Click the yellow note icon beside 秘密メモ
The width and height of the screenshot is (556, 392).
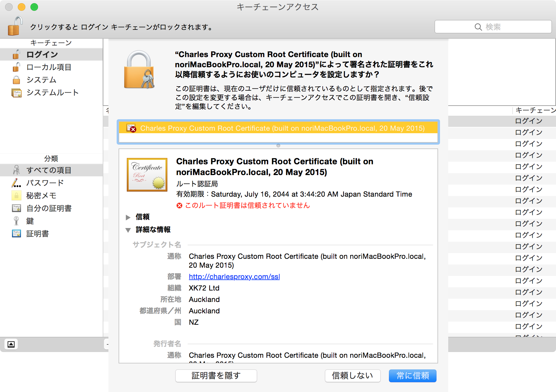click(16, 196)
